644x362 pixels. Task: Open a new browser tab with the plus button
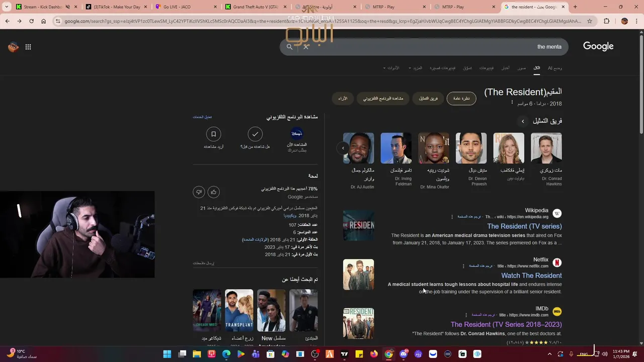tap(575, 7)
